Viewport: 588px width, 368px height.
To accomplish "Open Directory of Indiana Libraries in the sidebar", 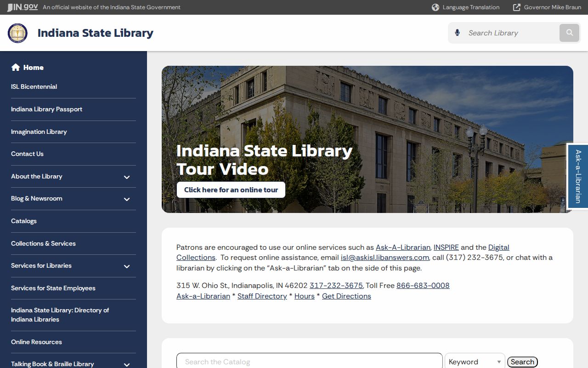I will (x=60, y=315).
